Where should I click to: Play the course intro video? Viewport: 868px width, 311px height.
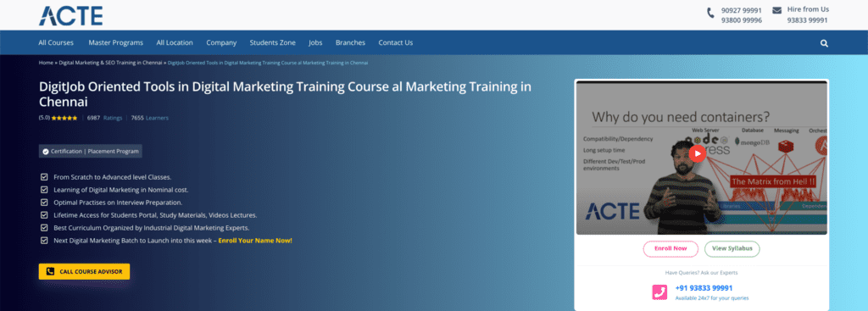[x=698, y=153]
